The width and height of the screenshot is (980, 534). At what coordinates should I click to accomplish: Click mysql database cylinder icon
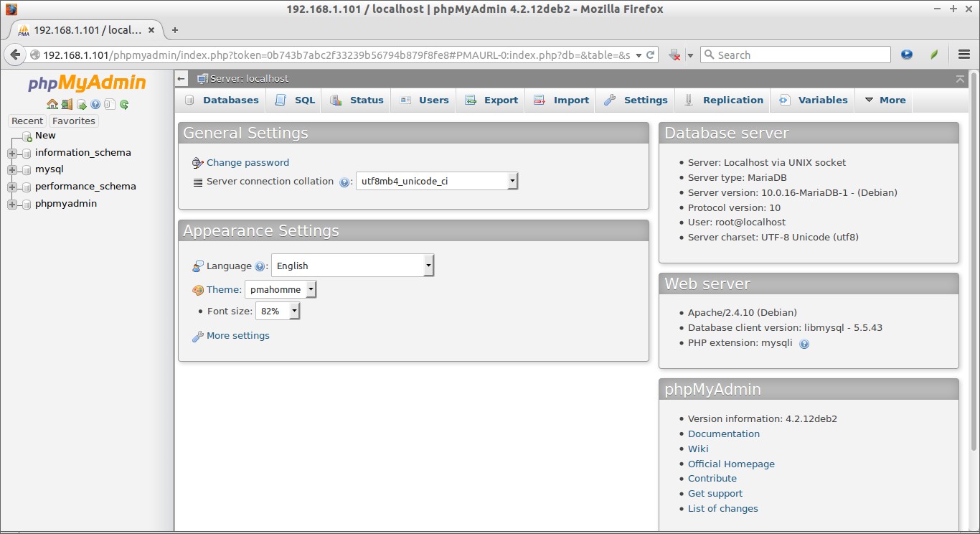click(x=27, y=170)
